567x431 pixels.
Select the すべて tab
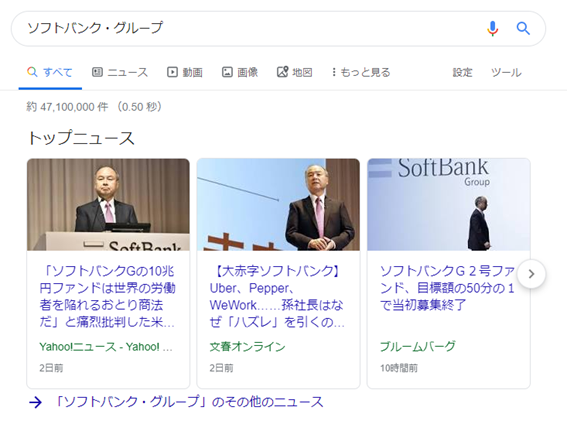[50, 72]
